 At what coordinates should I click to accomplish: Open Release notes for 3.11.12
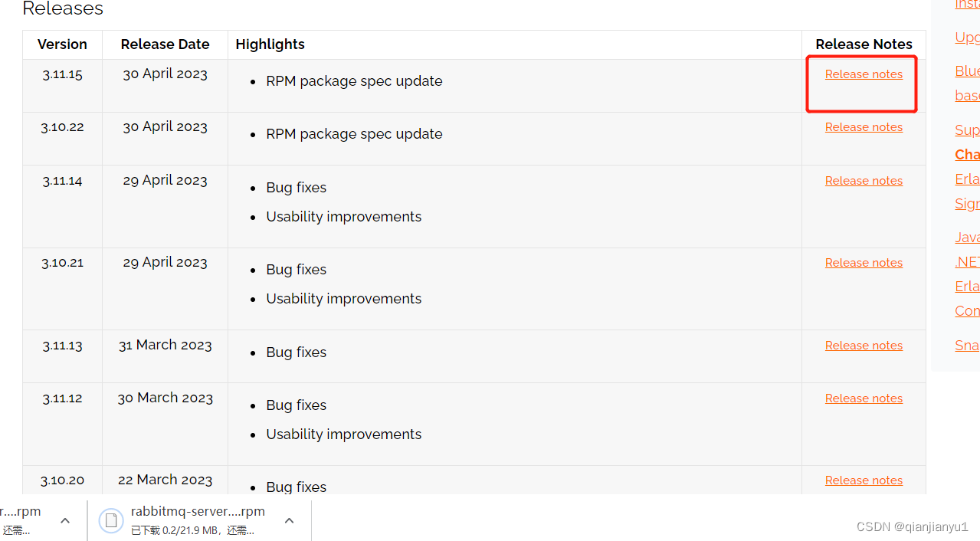pyautogui.click(x=863, y=398)
